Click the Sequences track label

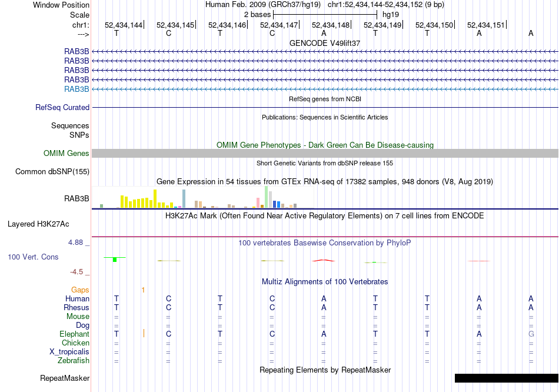click(x=70, y=125)
